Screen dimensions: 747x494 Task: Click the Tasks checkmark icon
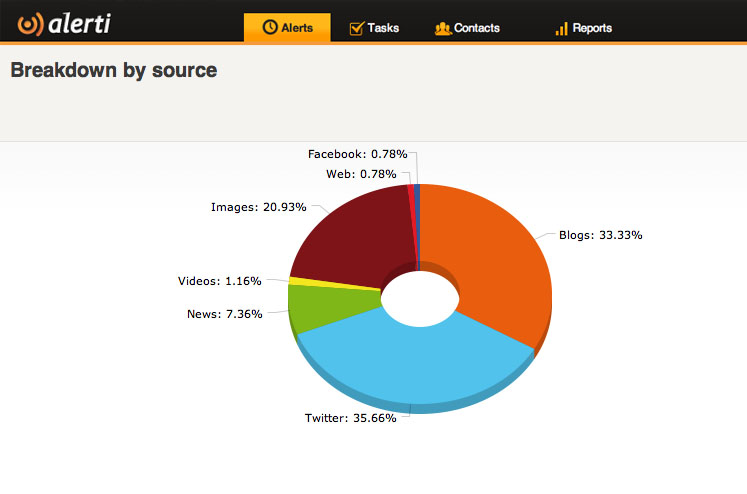[x=356, y=28]
